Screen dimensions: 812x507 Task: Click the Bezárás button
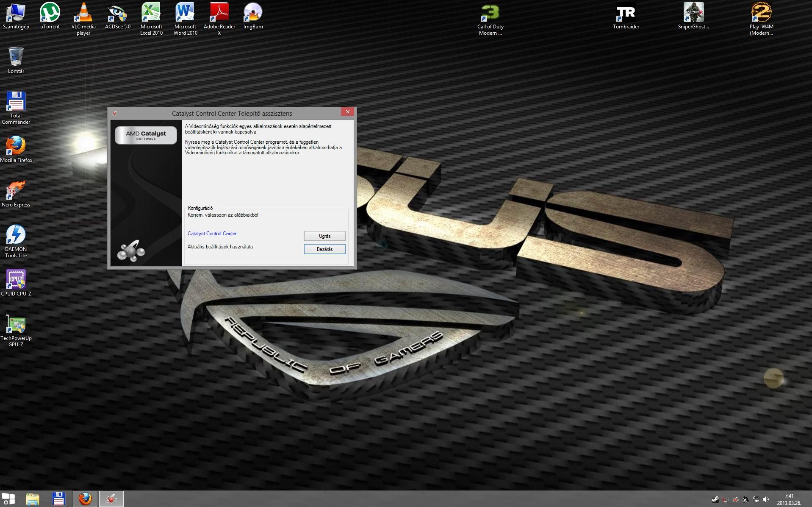click(325, 249)
